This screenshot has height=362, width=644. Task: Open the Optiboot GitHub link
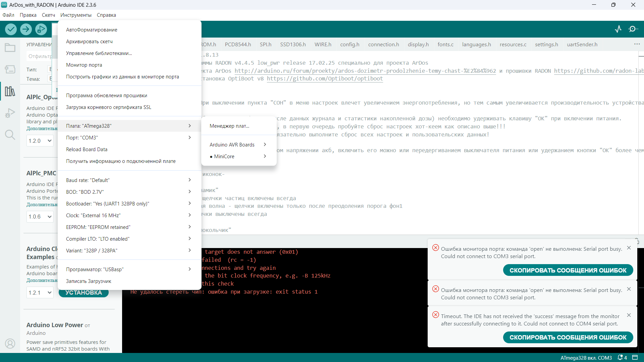tap(325, 79)
